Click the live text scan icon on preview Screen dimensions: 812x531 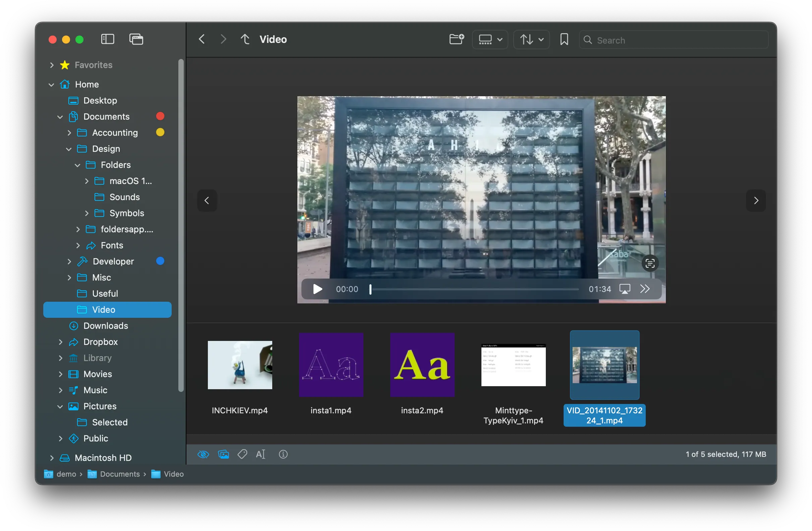(650, 263)
